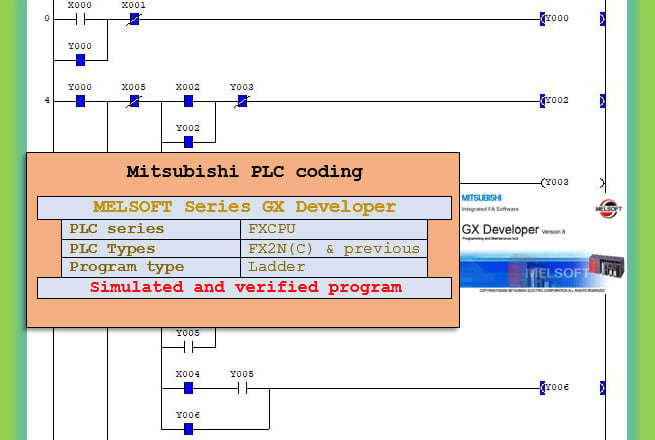655x440 pixels.
Task: Select the X000 normally-open contact
Action: point(80,19)
